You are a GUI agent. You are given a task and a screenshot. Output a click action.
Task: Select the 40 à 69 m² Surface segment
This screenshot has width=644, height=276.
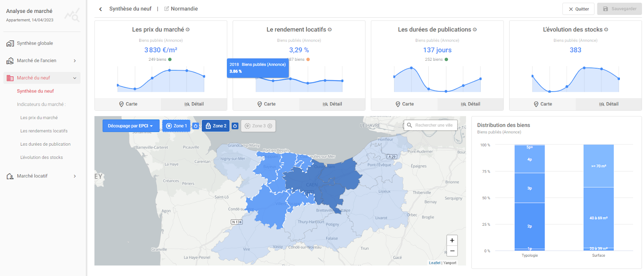pos(599,218)
